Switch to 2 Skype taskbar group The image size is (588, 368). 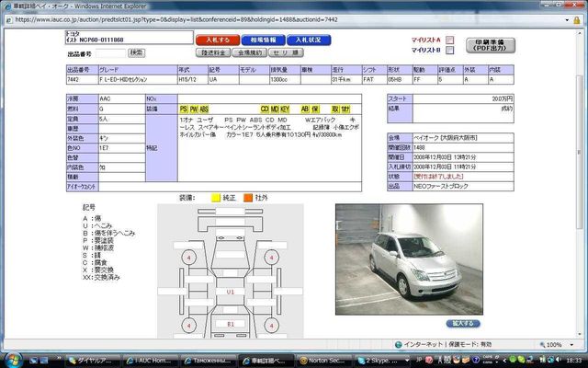click(x=382, y=361)
